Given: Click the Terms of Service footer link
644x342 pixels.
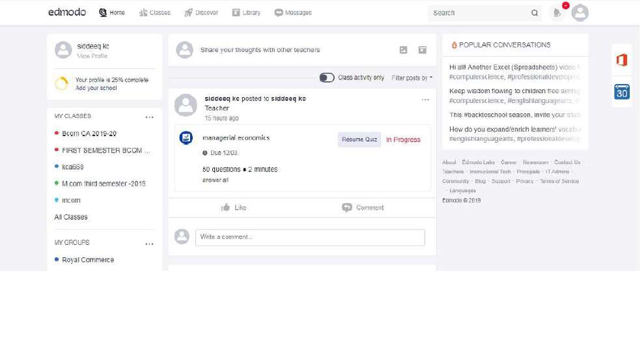Looking at the screenshot, I should coord(559,181).
